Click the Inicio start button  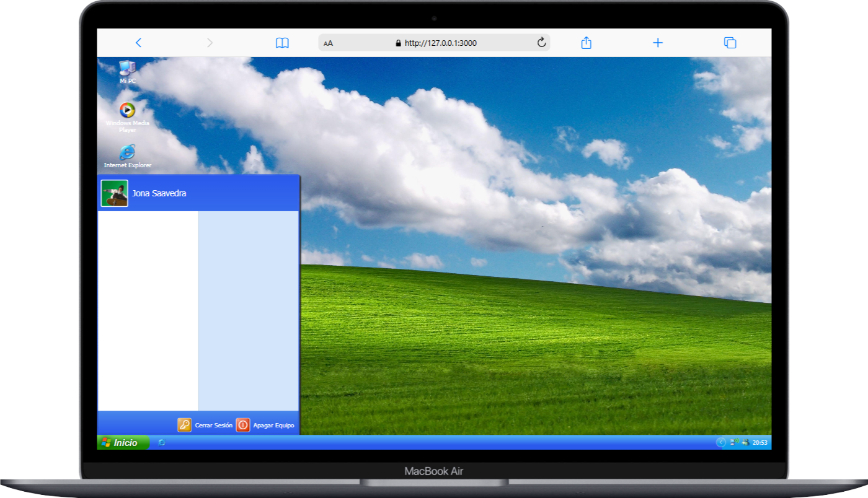click(x=123, y=442)
